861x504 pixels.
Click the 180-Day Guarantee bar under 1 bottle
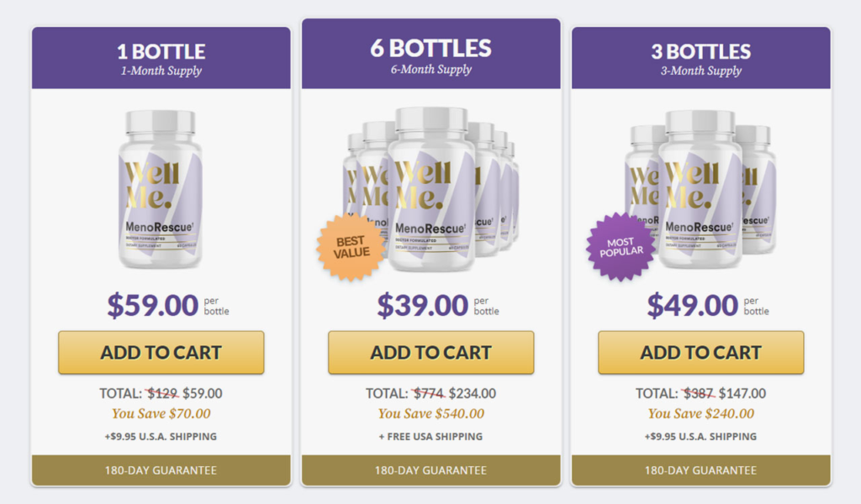161,470
